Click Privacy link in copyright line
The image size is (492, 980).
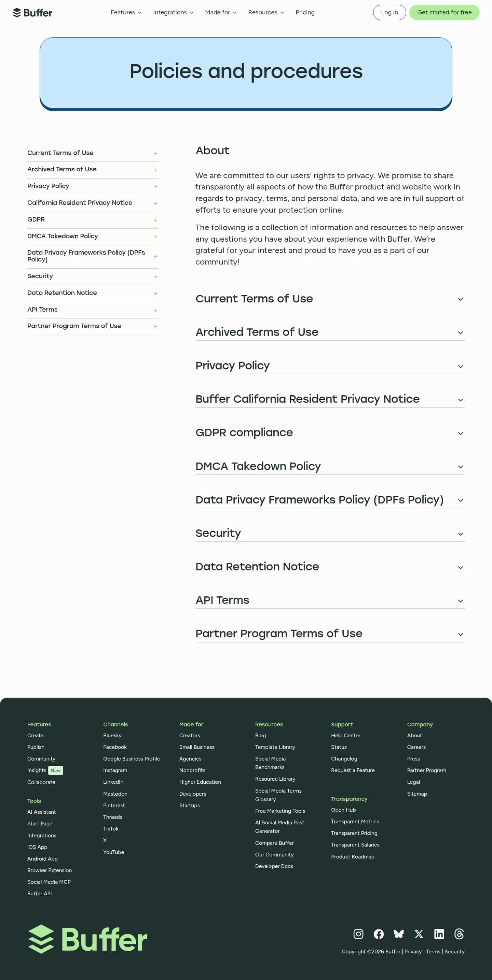coord(413,951)
